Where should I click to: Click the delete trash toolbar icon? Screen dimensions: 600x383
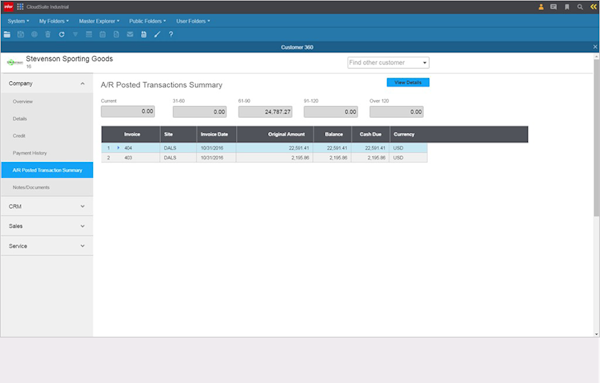coord(48,34)
